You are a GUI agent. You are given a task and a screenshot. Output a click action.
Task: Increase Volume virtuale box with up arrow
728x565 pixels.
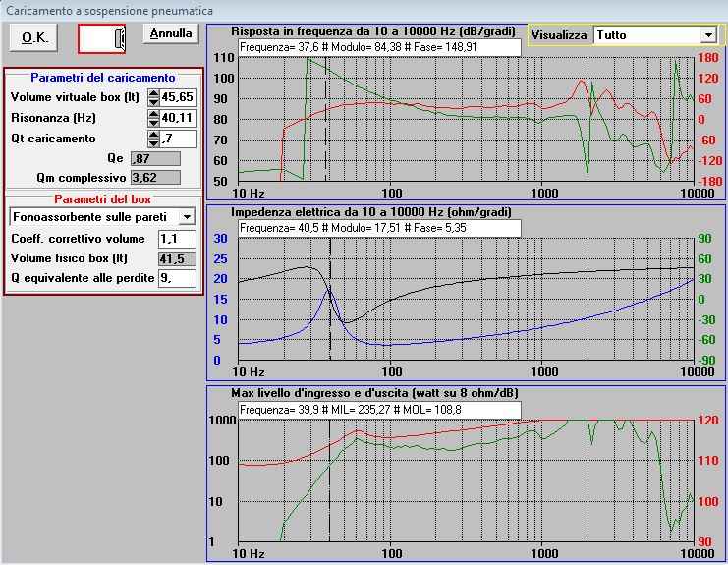click(153, 92)
